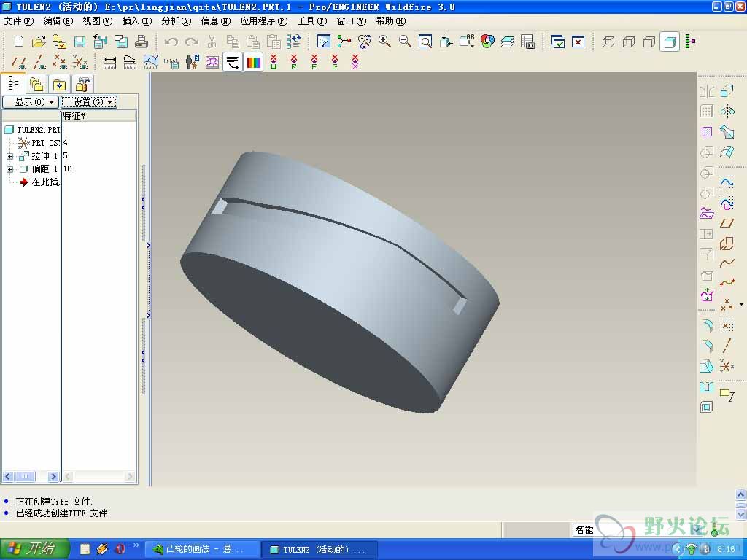Image resolution: width=747 pixels, height=560 pixels.
Task: Select the Chamfer tool in the right toolbar
Action: (x=707, y=346)
